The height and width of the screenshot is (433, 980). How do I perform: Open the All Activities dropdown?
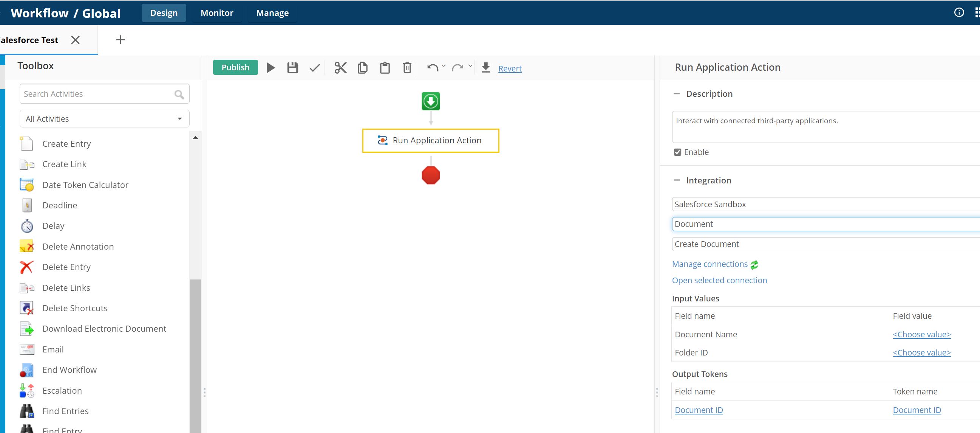coord(104,119)
